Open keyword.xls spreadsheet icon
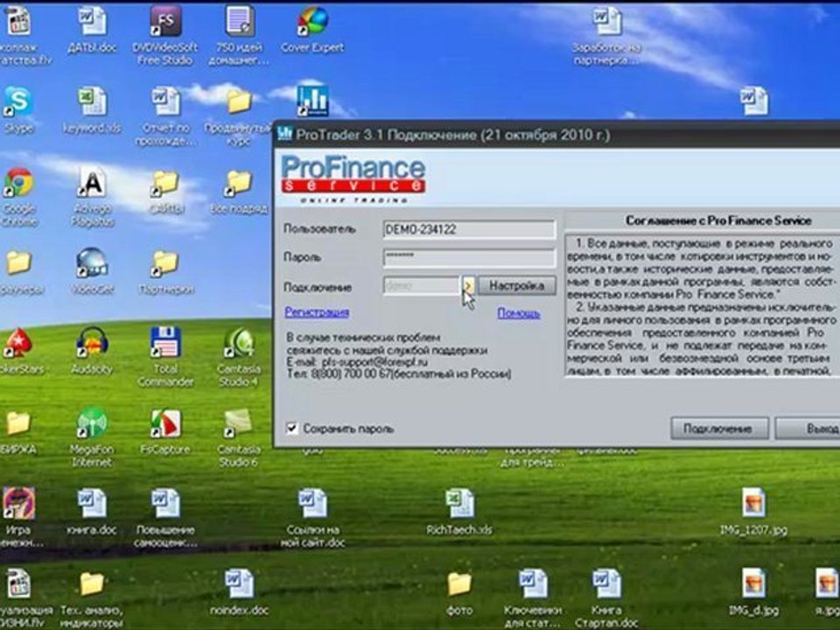This screenshot has height=630, width=840. point(92,101)
